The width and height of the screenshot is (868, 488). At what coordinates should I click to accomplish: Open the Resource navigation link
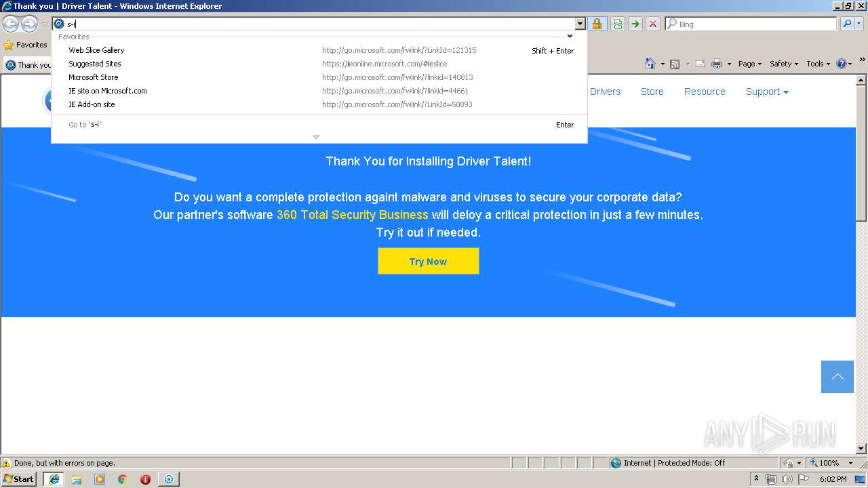(x=705, y=91)
